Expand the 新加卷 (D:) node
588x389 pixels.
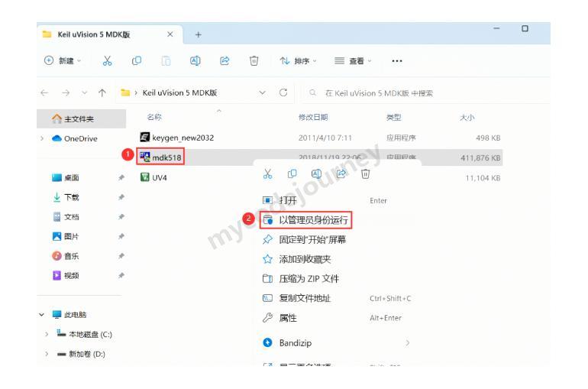(x=47, y=354)
